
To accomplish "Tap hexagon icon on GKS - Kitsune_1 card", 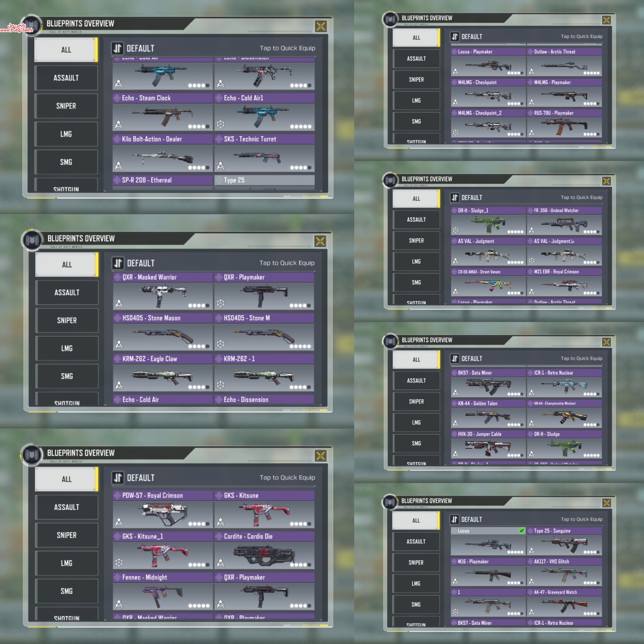I will (x=119, y=562).
